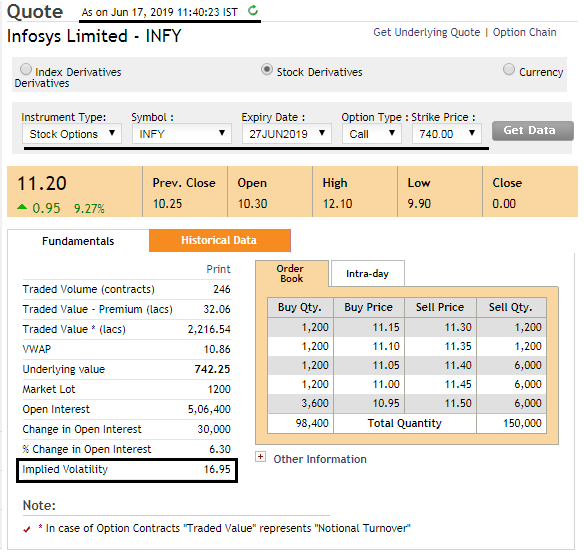584x555 pixels.
Task: Click the Low price value 9.90
Action: [x=419, y=204]
